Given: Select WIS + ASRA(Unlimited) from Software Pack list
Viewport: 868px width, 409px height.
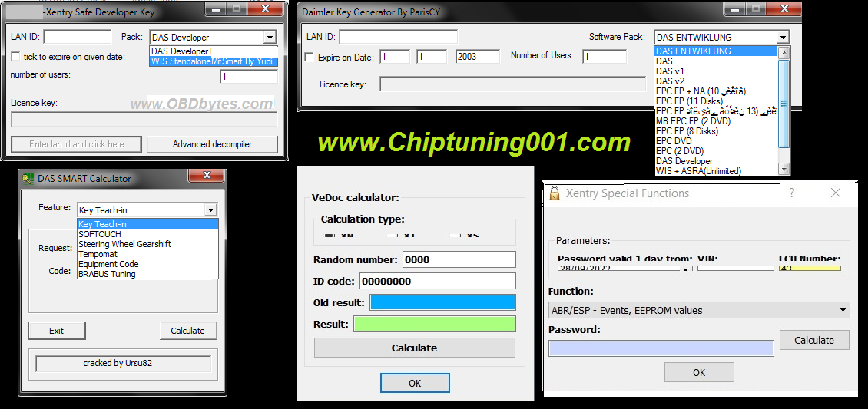Looking at the screenshot, I should (x=698, y=171).
